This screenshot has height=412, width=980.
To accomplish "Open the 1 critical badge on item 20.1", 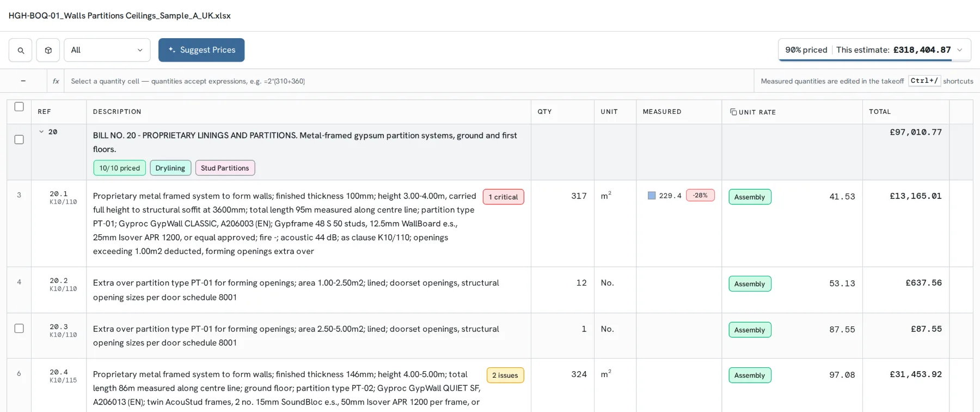I will (x=504, y=197).
